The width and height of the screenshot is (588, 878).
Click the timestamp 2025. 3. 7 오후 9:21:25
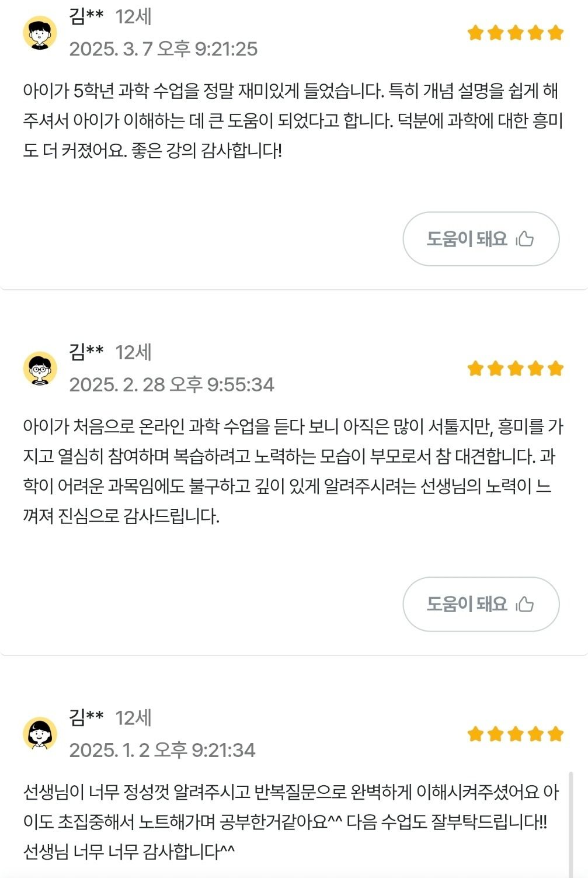click(163, 49)
